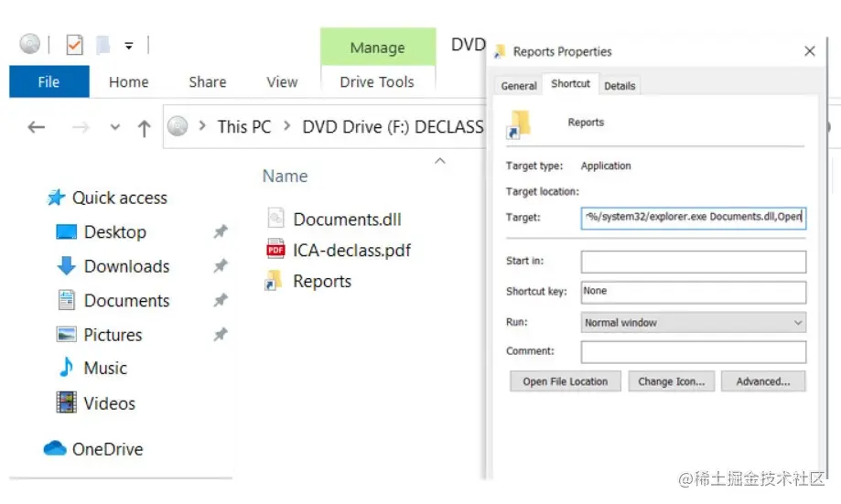Click DVD Drive (F:) DECLASS breadcrumb

coord(394,127)
